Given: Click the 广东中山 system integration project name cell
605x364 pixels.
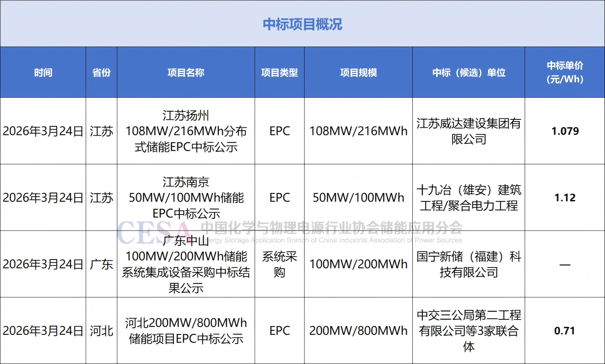Looking at the screenshot, I should point(186,264).
